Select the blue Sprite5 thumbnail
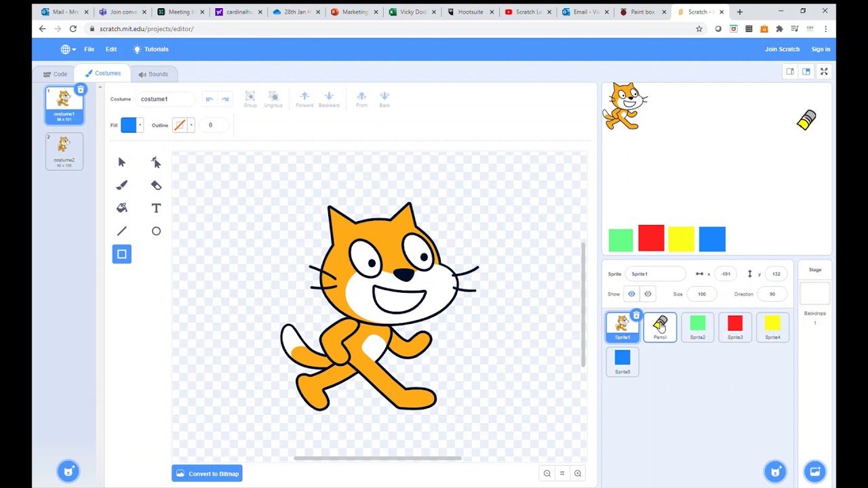Image resolution: width=868 pixels, height=488 pixels. point(623,362)
